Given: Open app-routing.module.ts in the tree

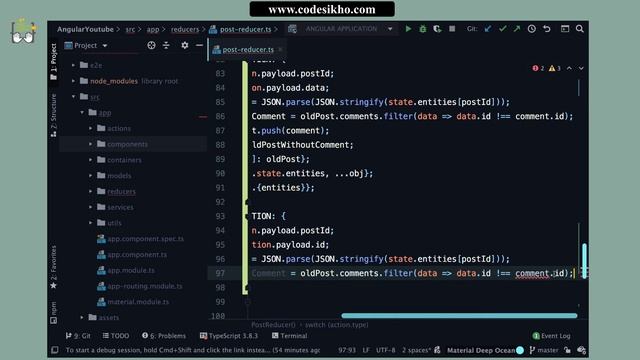Looking at the screenshot, I should (144, 286).
